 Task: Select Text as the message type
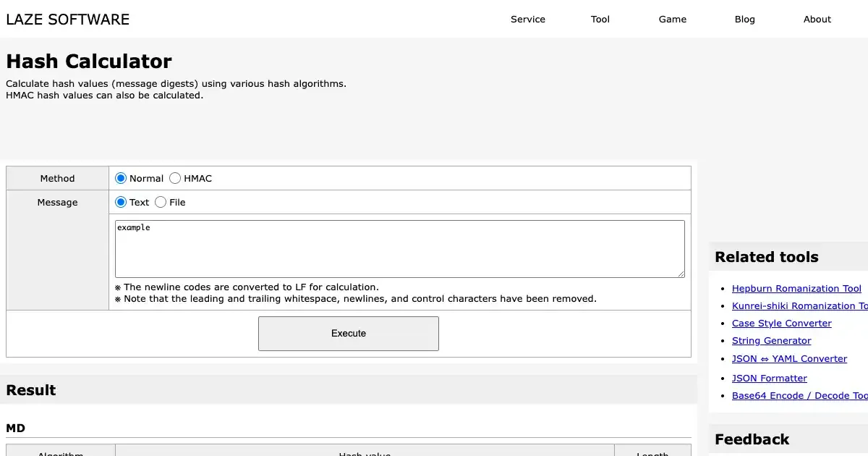pos(121,202)
